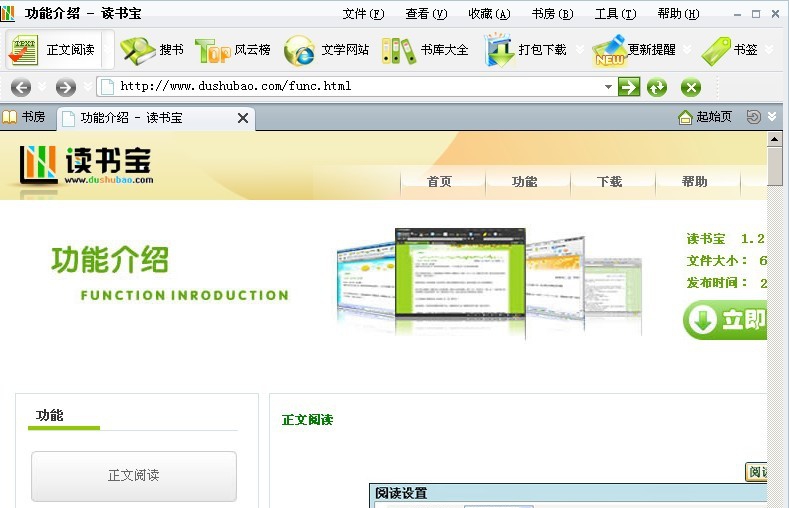Click the 发布时间 info label
This screenshot has width=789, height=508.
[x=717, y=283]
